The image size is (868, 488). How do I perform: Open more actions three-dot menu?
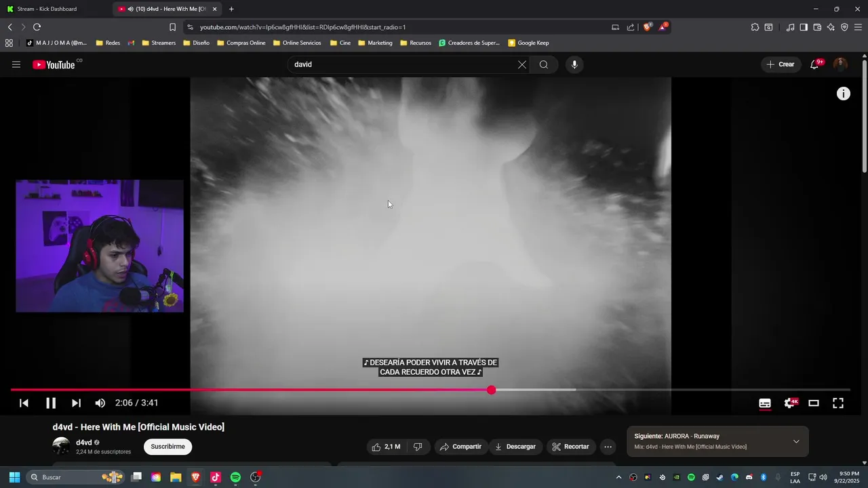pos(608,447)
